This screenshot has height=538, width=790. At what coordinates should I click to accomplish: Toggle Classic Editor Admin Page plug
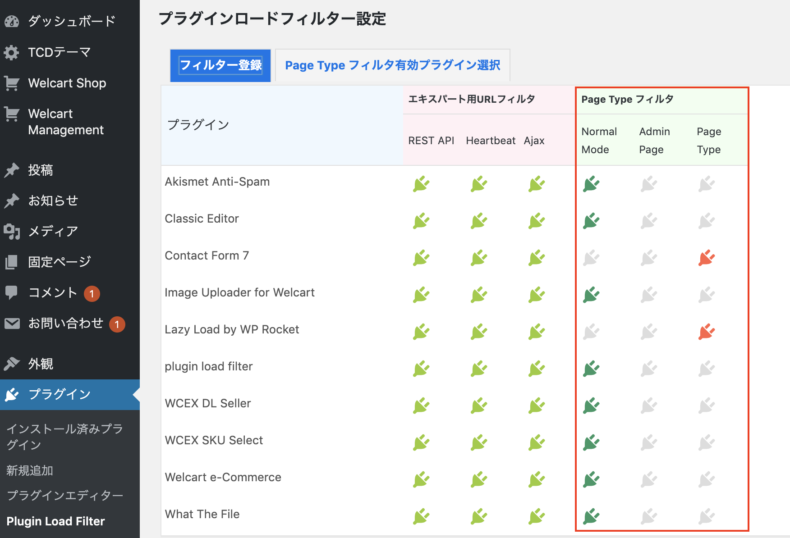[x=649, y=221]
